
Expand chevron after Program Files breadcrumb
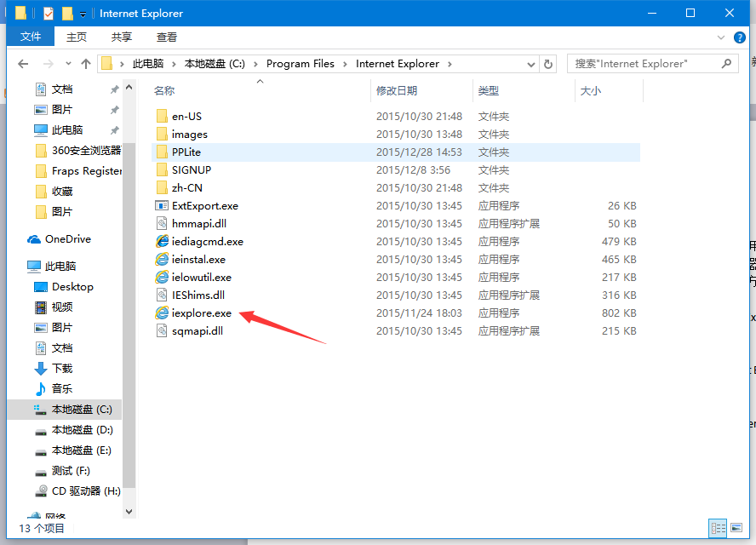(x=345, y=64)
